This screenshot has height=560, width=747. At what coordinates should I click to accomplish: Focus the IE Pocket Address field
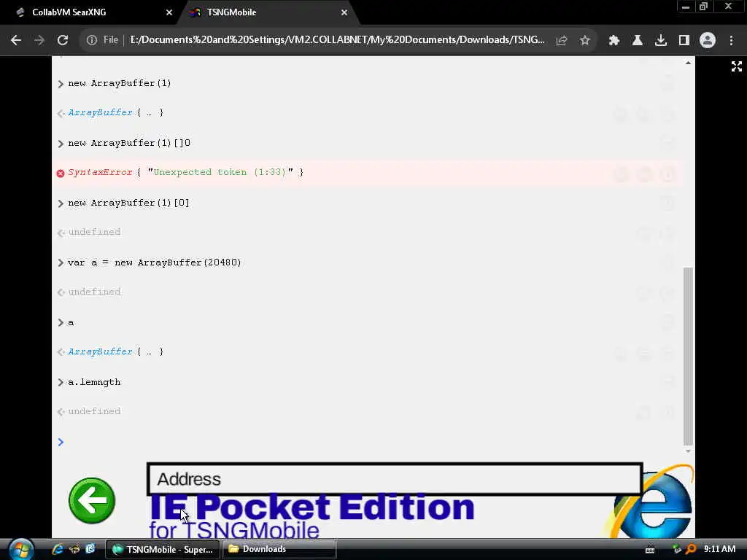pos(395,479)
